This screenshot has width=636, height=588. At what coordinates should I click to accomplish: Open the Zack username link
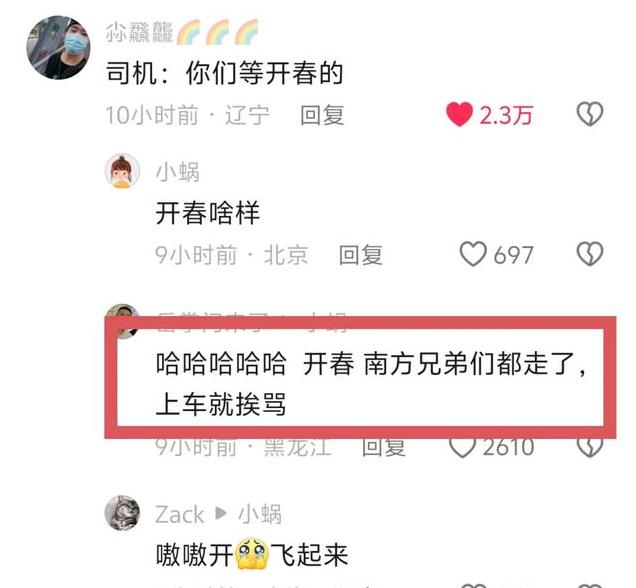tap(179, 514)
